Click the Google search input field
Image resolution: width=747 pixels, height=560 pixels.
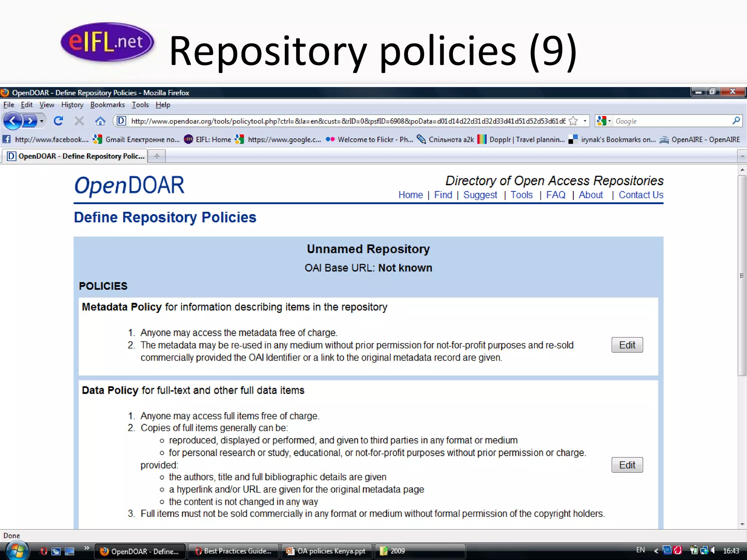[671, 121]
